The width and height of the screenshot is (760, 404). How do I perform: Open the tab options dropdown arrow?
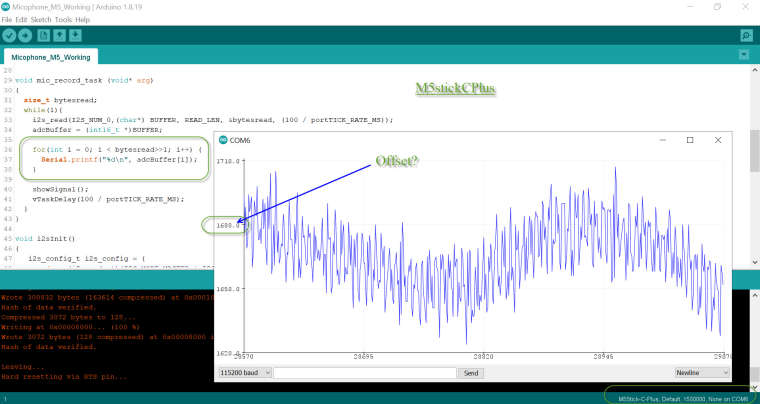tap(744, 55)
